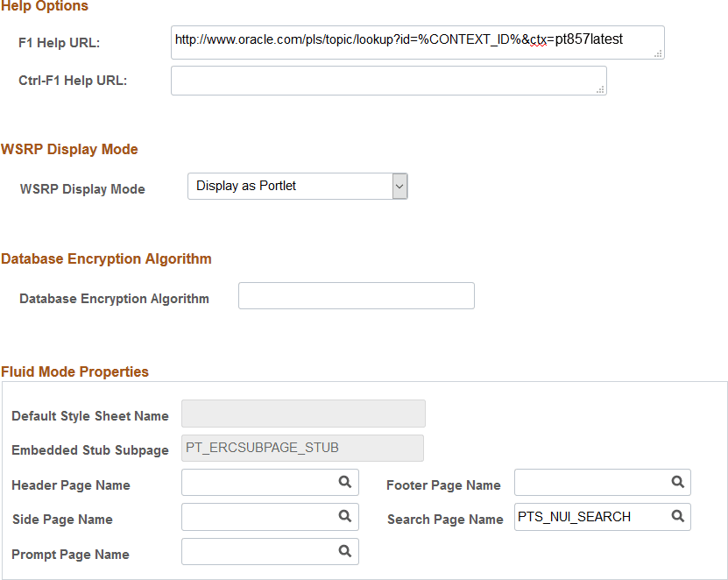Viewport: 728px width, 580px height.
Task: Click the Search Page Name field showing PTS_NUI_SEARCH
Action: [578, 517]
